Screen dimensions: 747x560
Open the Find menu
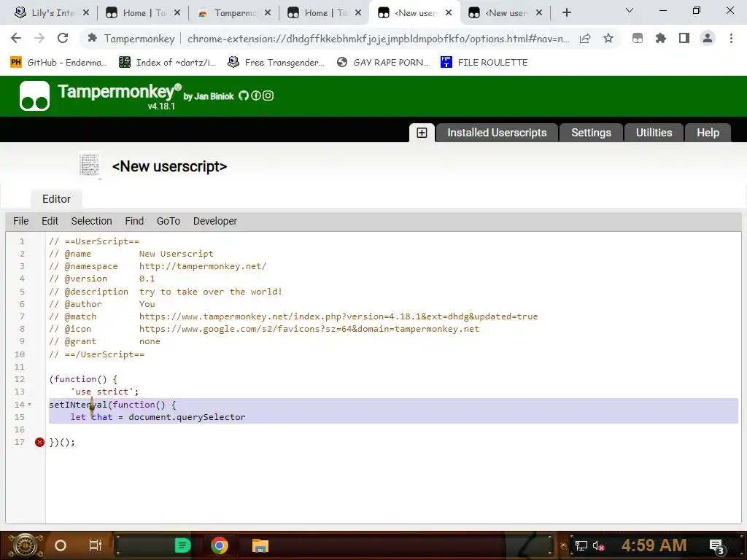(x=134, y=221)
